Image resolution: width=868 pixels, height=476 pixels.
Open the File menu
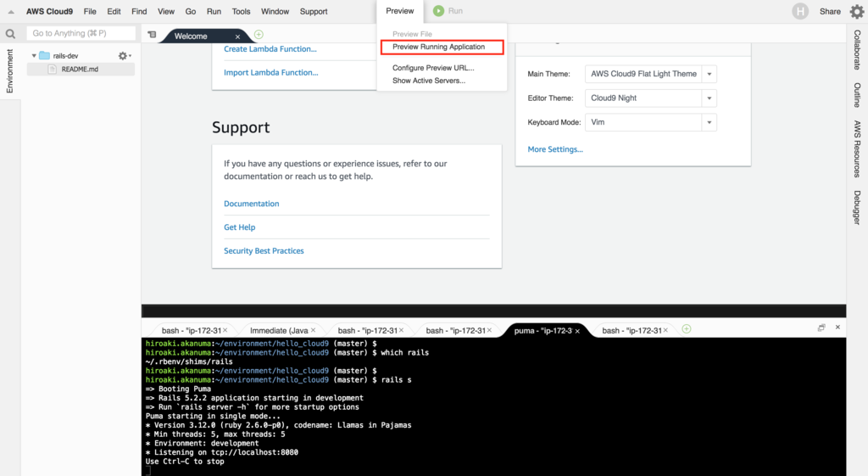point(90,12)
